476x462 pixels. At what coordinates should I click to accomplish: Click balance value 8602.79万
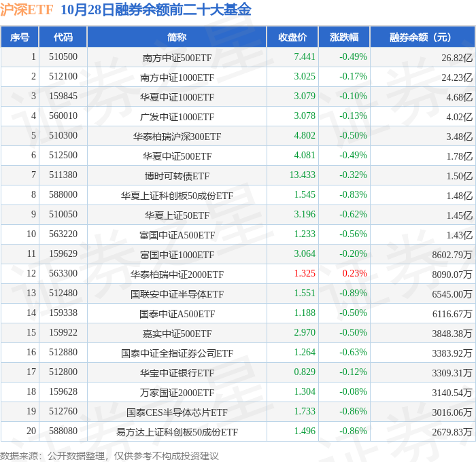[452, 255]
